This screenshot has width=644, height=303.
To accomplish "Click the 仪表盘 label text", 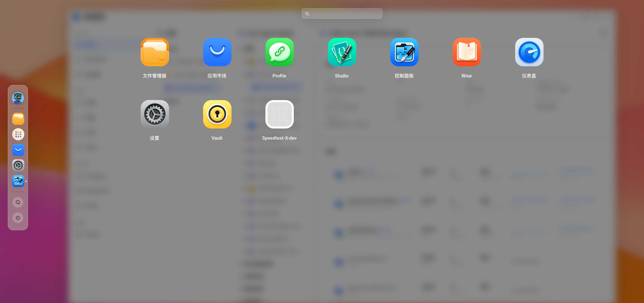I will (529, 76).
